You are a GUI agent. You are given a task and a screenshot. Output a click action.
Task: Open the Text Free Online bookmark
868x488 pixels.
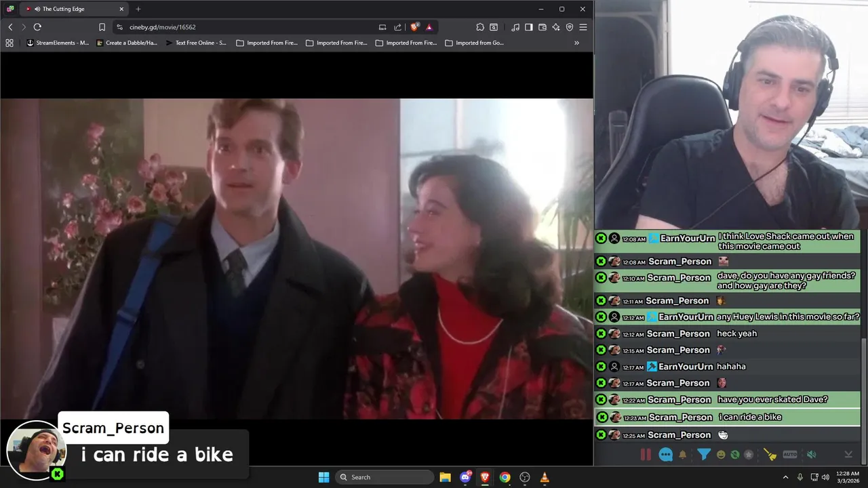coord(196,43)
